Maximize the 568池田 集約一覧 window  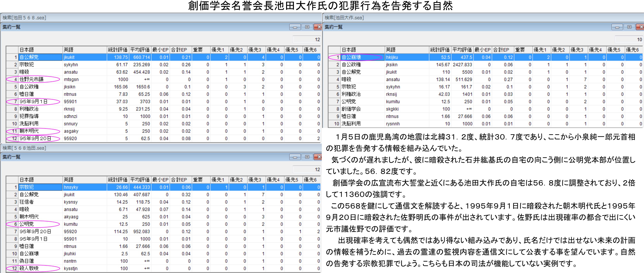[307, 157]
